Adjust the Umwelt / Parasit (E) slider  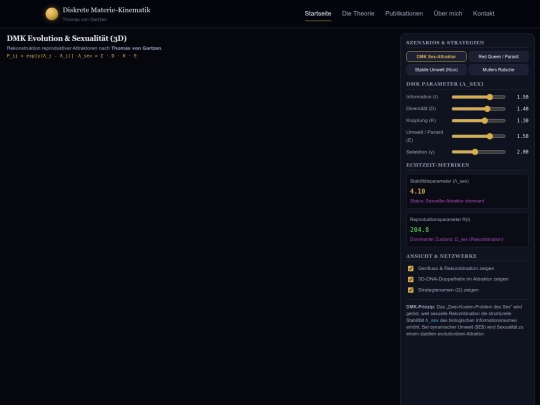478,136
